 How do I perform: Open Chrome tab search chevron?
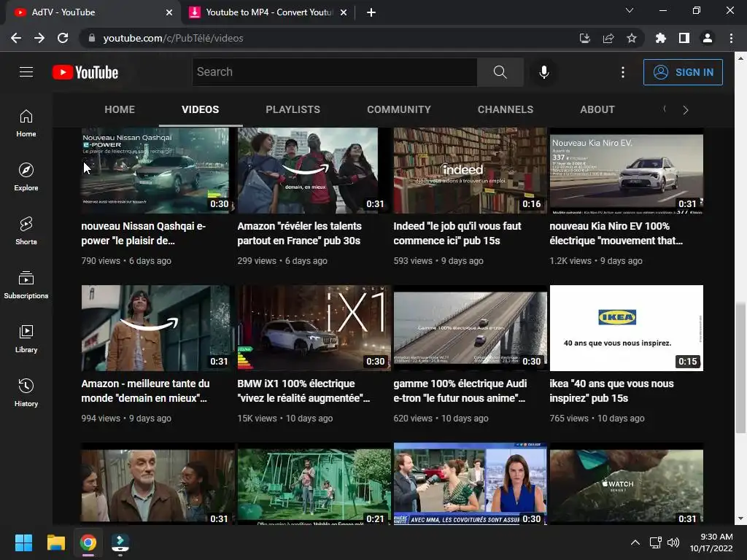click(630, 10)
